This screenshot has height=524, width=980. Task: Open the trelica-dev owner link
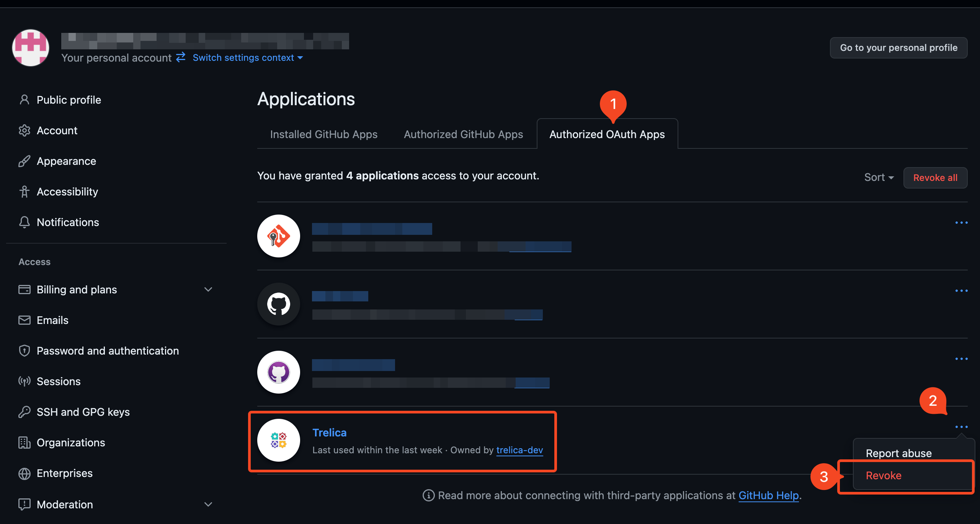coord(519,450)
